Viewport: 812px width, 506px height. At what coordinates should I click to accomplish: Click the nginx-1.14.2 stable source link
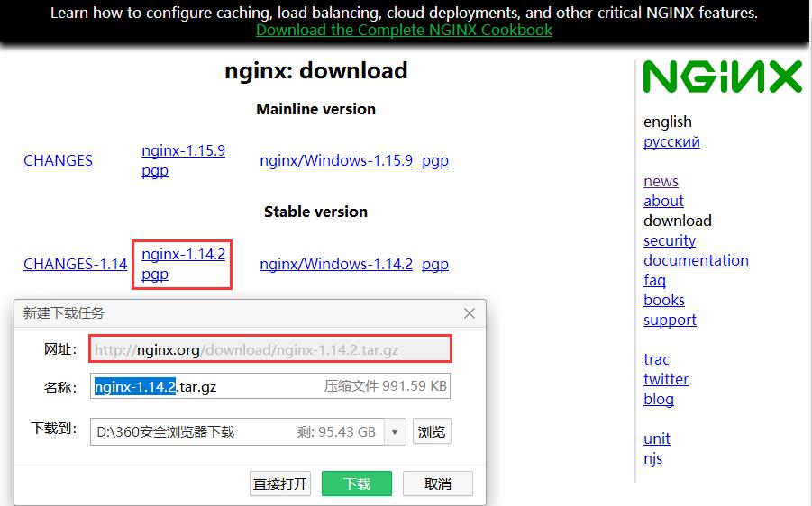coord(183,254)
